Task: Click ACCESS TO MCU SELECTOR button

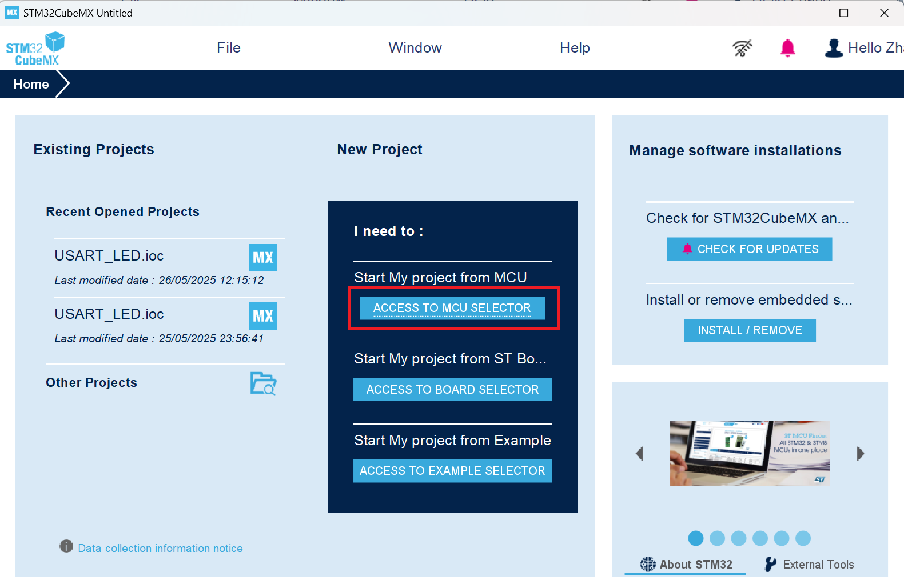Action: (x=452, y=308)
